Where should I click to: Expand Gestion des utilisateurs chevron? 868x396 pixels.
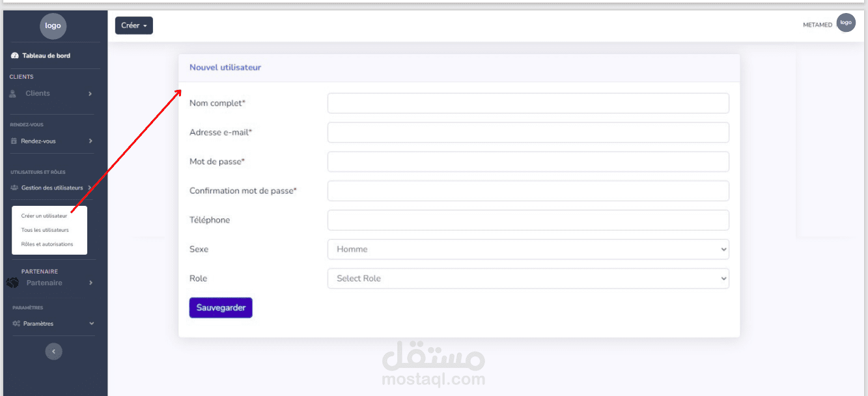[x=89, y=188]
